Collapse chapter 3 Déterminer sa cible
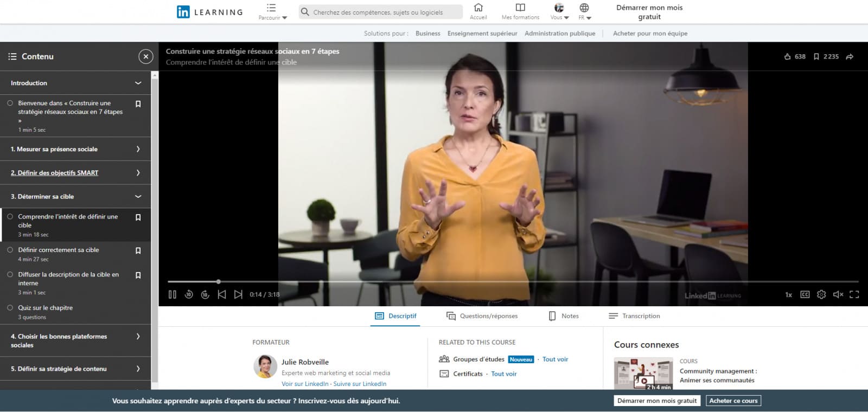 point(138,196)
